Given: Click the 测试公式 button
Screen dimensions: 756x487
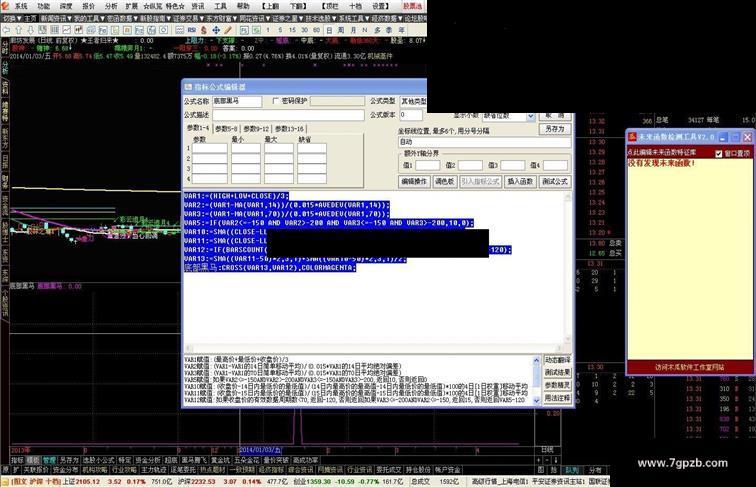Looking at the screenshot, I should (554, 181).
